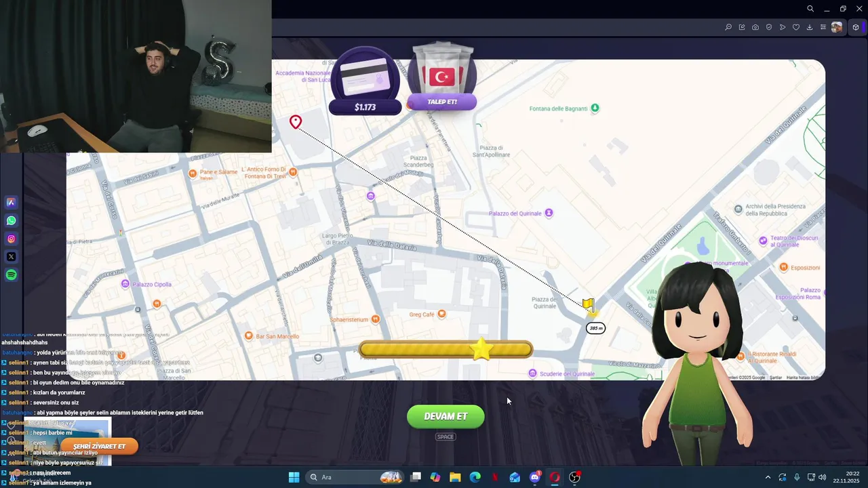Screen dimensions: 868x488
Task: Click the heart bookmark toolbar icon
Action: 796,27
